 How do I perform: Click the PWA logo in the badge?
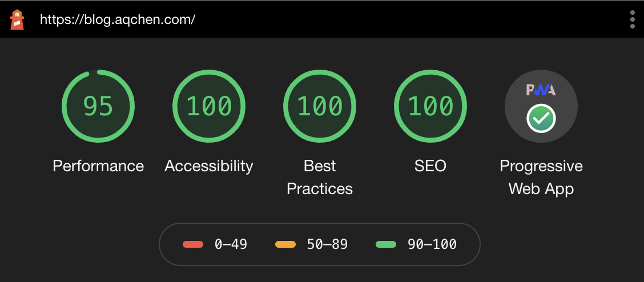point(541,90)
